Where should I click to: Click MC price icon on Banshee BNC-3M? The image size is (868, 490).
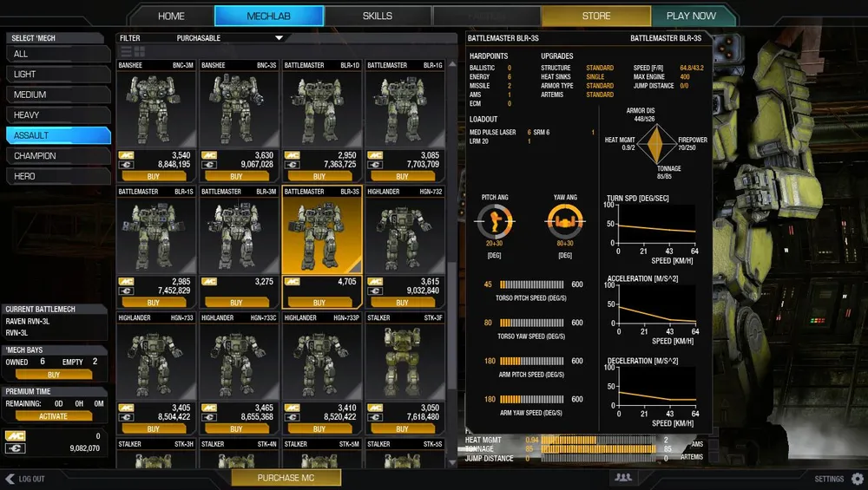point(126,155)
